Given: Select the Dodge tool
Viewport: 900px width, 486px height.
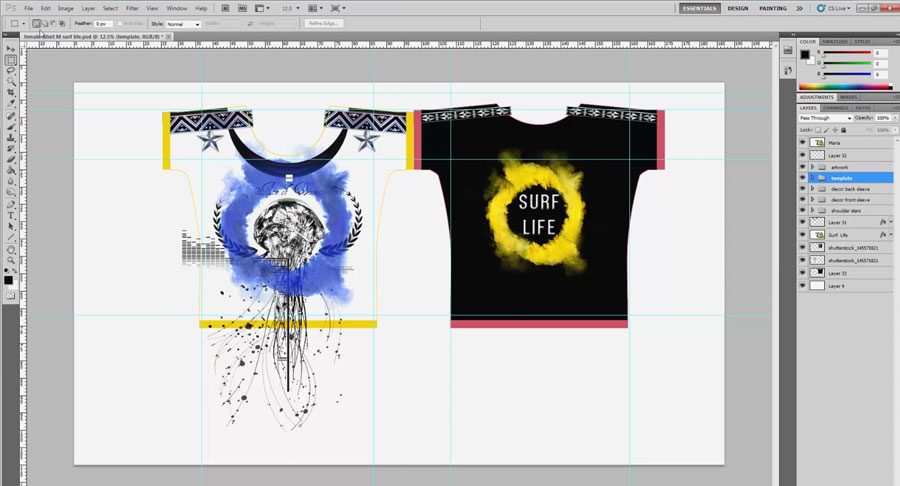Looking at the screenshot, I should 11,192.
